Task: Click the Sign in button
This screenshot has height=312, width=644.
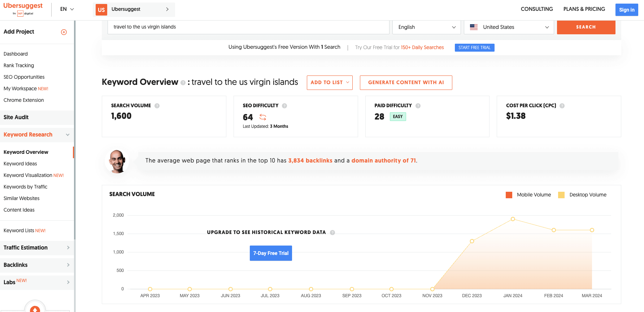Action: (627, 10)
